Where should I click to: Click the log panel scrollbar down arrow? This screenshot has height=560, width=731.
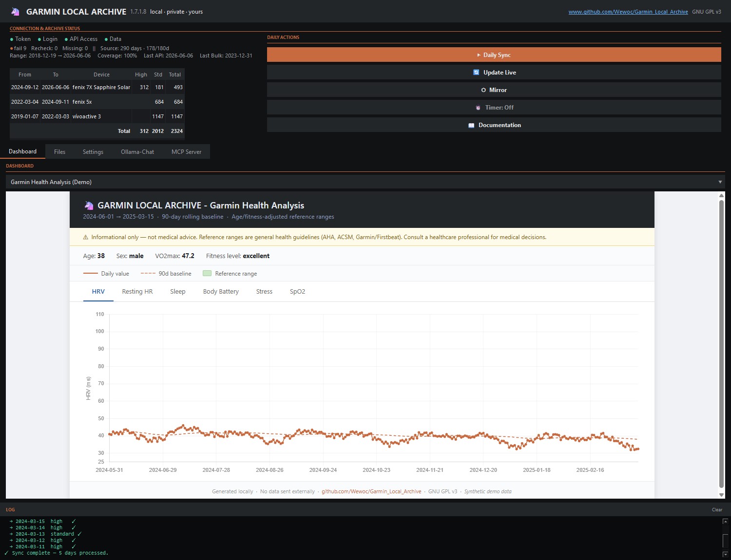pyautogui.click(x=725, y=554)
